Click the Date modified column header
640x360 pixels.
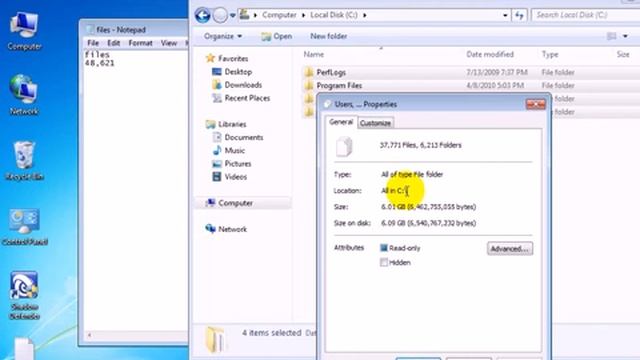490,54
